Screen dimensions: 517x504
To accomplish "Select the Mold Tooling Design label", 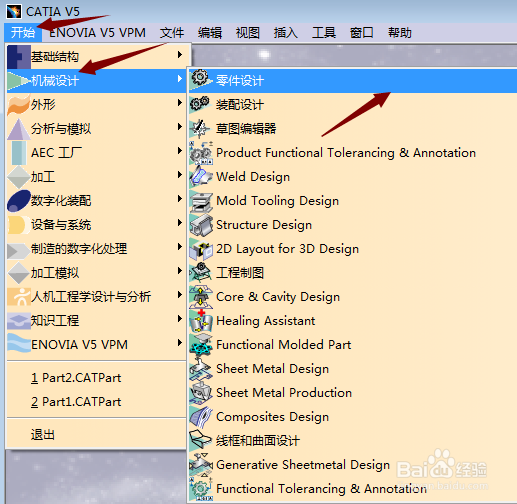I will click(277, 201).
